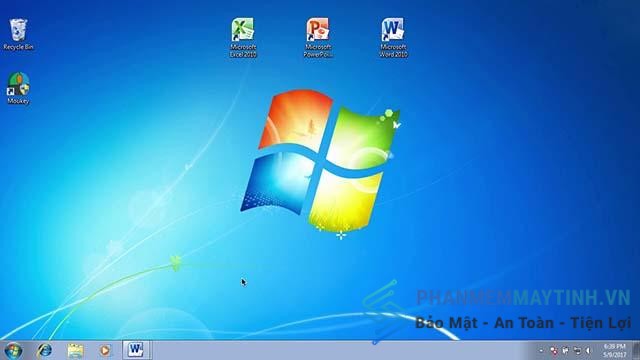Open the Windows Start menu orb
The height and width of the screenshot is (360, 640).
point(13,351)
